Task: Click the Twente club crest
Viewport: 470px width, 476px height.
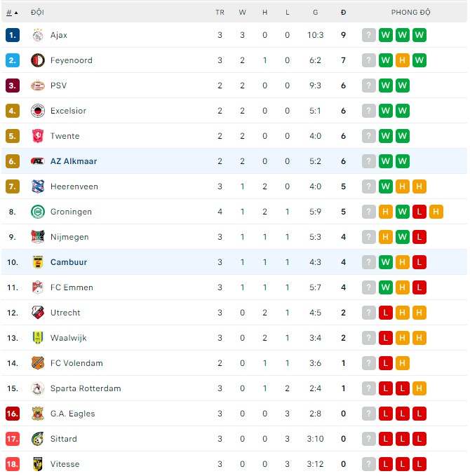Action: tap(38, 136)
